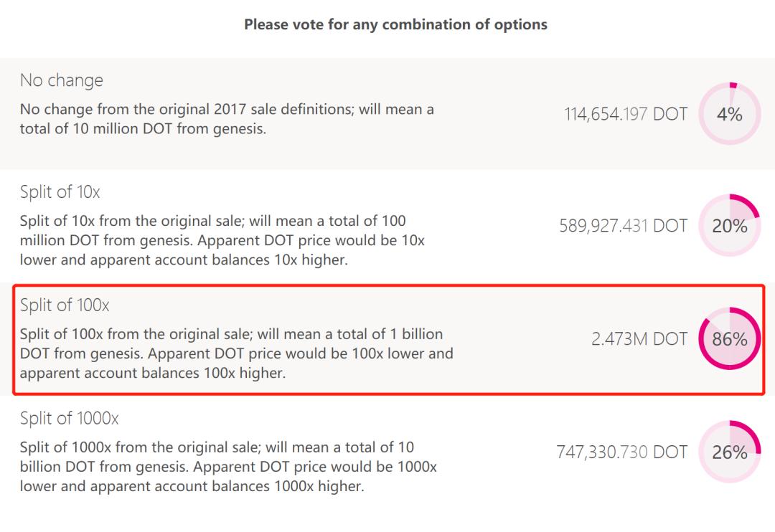
Task: Click the 20% circular progress chart
Action: [x=729, y=226]
